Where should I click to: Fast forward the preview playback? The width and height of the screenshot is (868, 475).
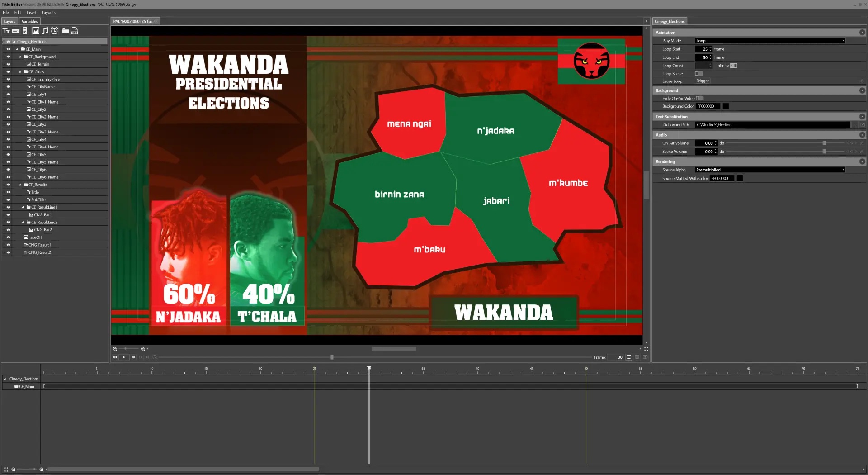coord(133,357)
